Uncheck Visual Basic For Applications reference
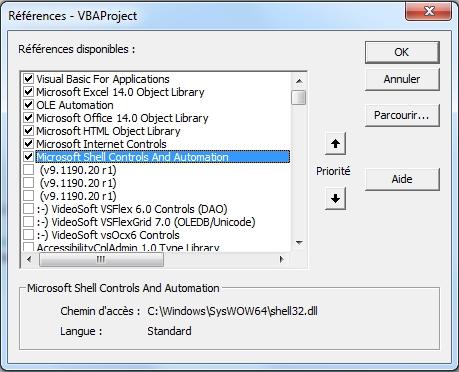The height and width of the screenshot is (372, 459). (x=28, y=79)
